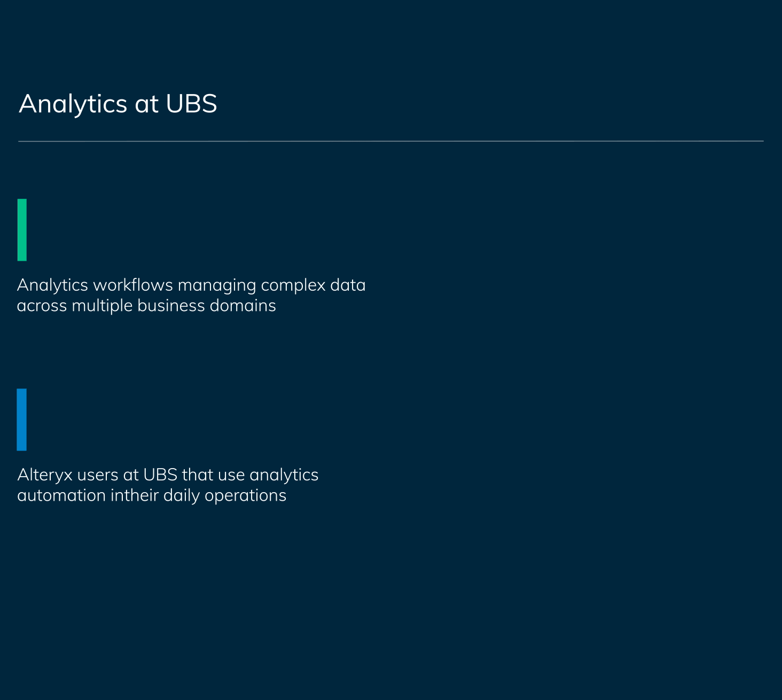This screenshot has width=782, height=700.
Task: Click the line "Analytics workflows managing complex data"
Action: tap(191, 286)
